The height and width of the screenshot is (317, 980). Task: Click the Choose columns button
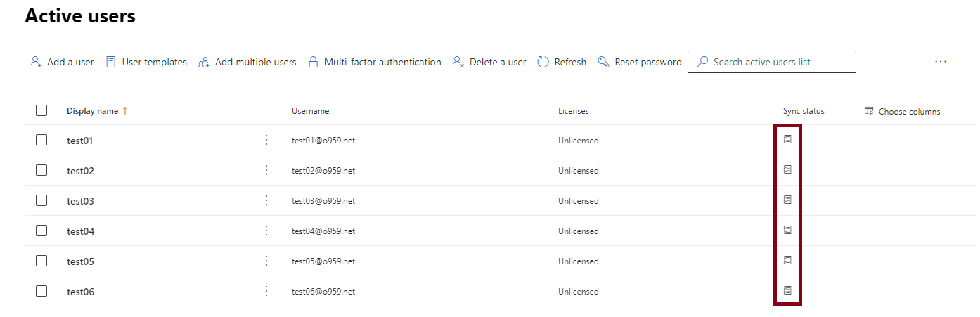pos(902,111)
